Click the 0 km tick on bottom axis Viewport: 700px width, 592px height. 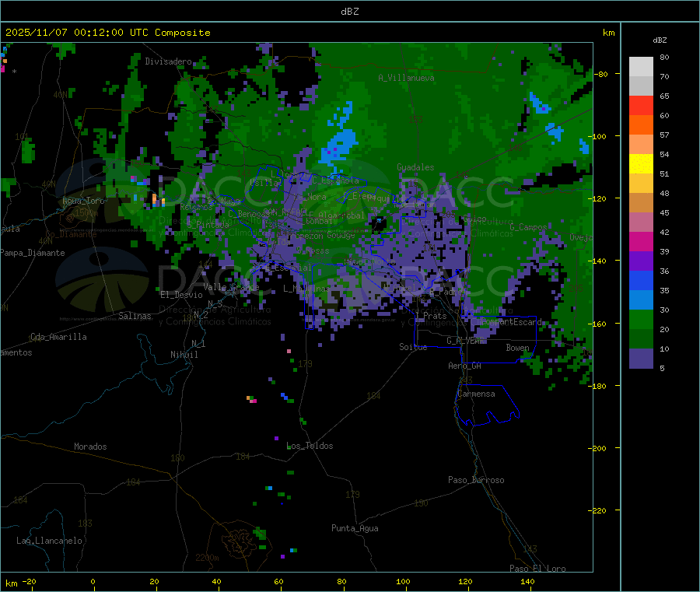(93, 581)
